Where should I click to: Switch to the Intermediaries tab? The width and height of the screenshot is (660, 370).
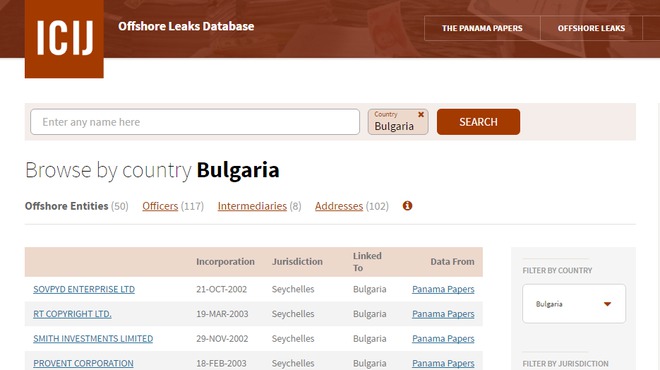(x=252, y=206)
